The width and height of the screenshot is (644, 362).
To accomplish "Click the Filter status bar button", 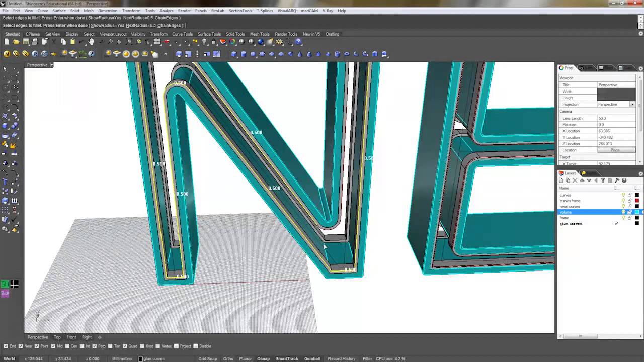I will tap(367, 358).
